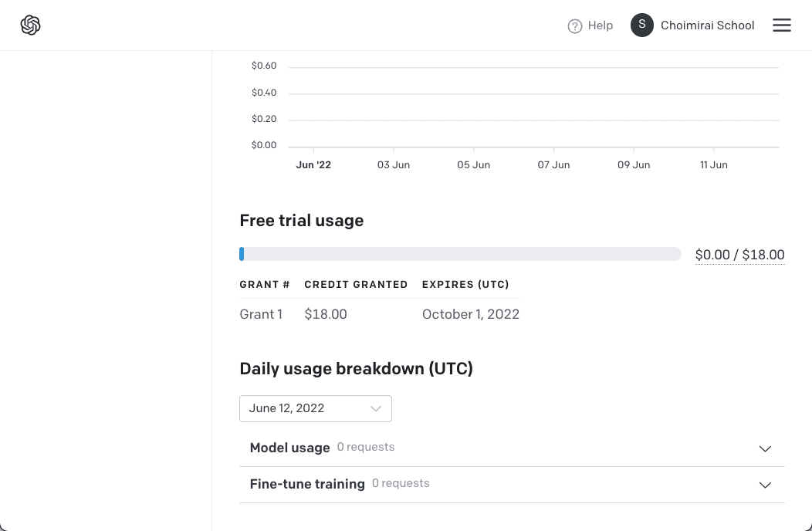Open the Choimirai School account menu

[707, 25]
